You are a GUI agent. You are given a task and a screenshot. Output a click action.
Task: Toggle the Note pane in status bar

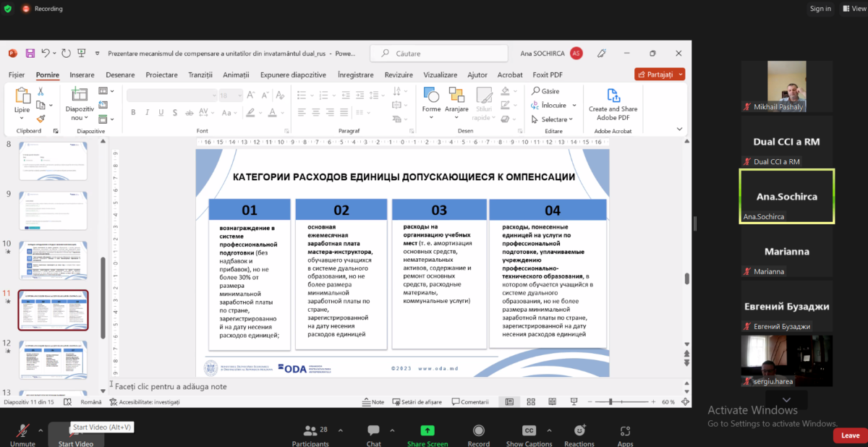coord(373,401)
